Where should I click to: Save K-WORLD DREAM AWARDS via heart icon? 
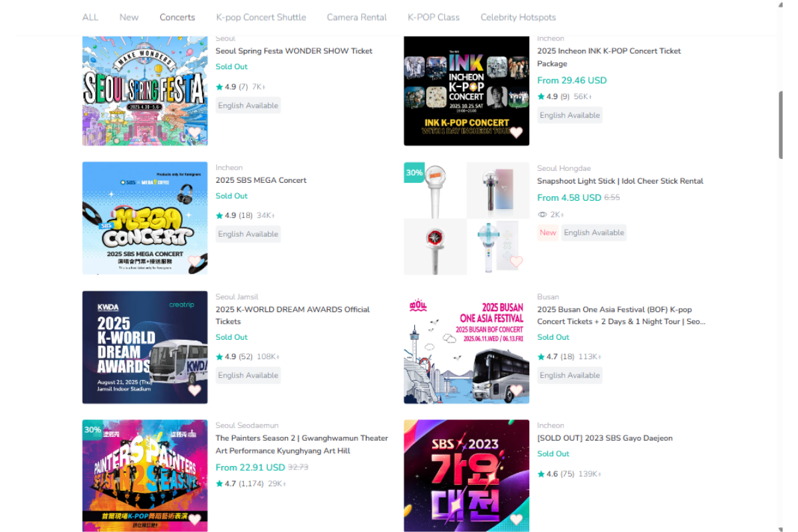(x=194, y=390)
